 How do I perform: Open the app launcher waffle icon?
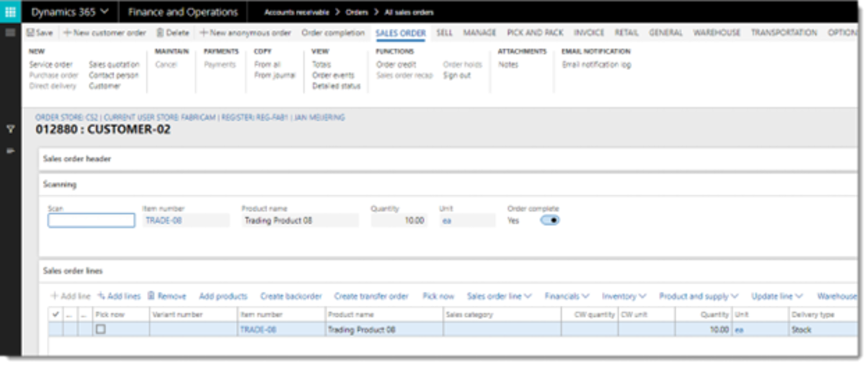click(10, 12)
